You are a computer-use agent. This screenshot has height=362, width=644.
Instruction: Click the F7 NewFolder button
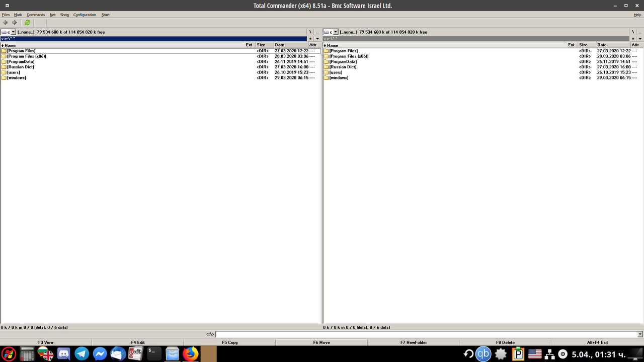pyautogui.click(x=414, y=342)
